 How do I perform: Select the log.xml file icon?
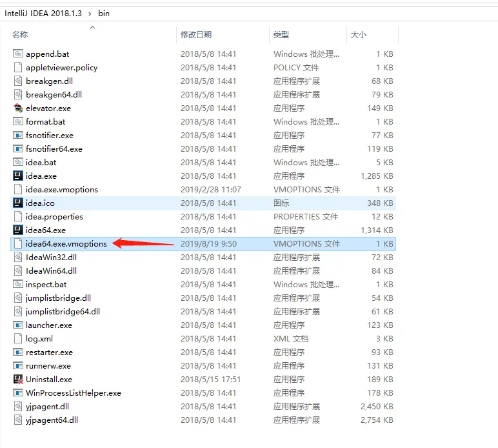point(18,338)
